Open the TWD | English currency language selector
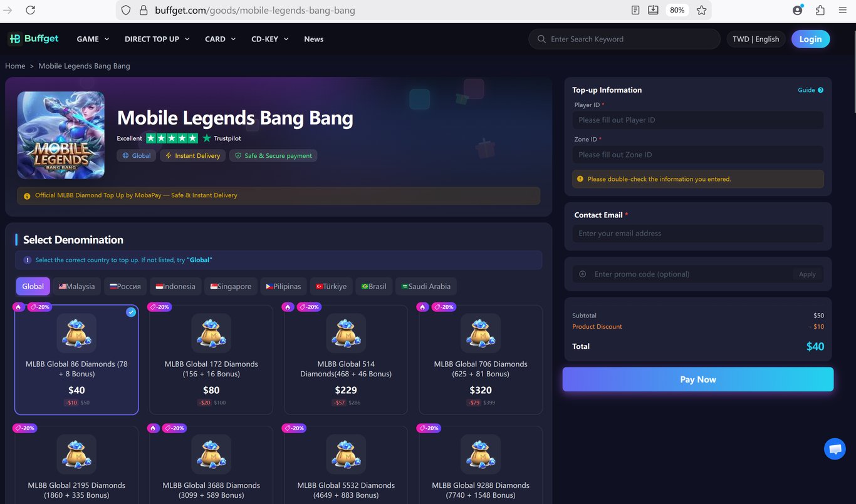The image size is (856, 504). [x=756, y=39]
